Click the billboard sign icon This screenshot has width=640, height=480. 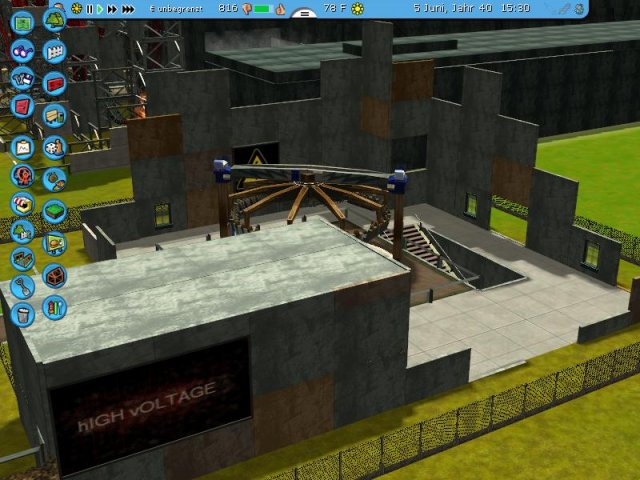(x=54, y=244)
